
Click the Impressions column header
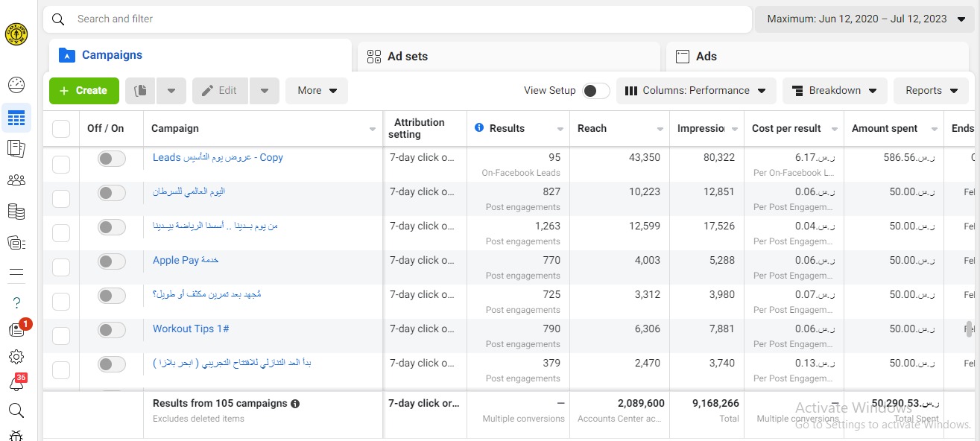coord(701,129)
